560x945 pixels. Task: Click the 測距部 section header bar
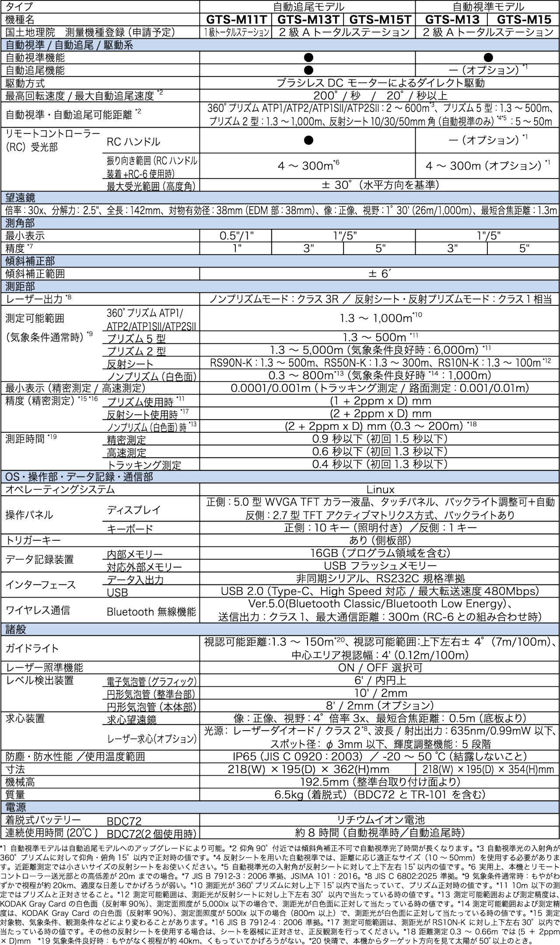click(280, 287)
